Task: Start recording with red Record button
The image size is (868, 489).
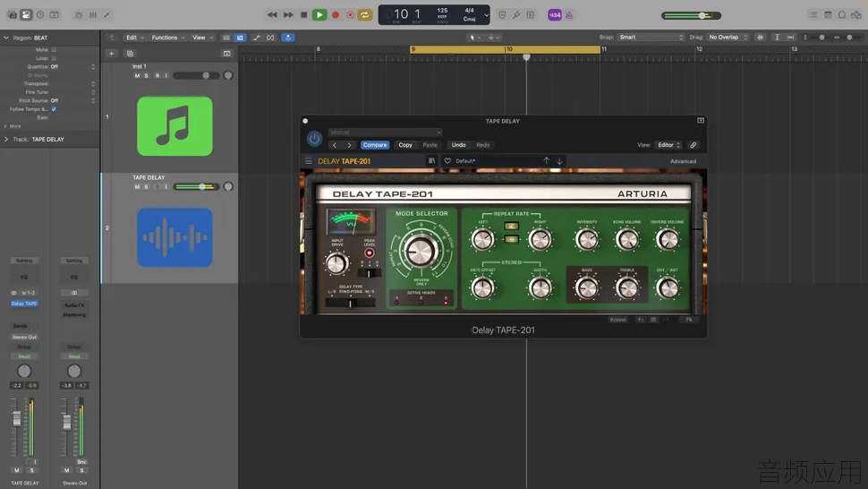Action: point(336,15)
